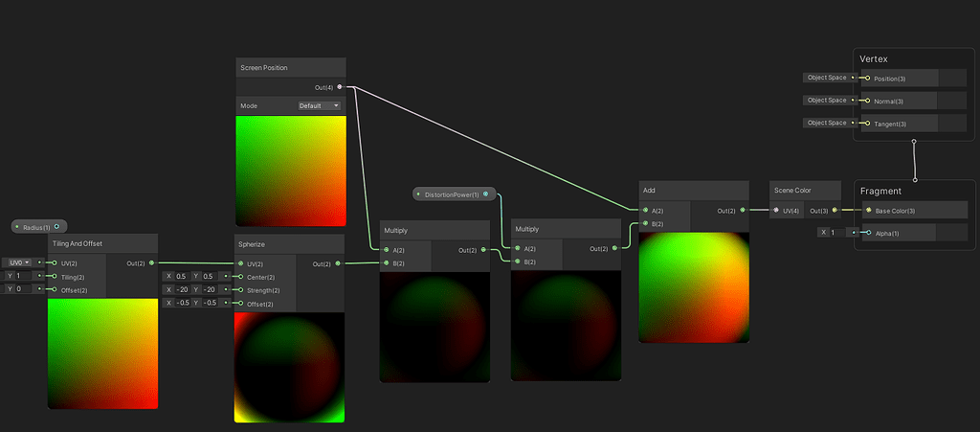Click Fragment Base Color(3) port
The height and width of the screenshot is (432, 980).
pyautogui.click(x=868, y=211)
